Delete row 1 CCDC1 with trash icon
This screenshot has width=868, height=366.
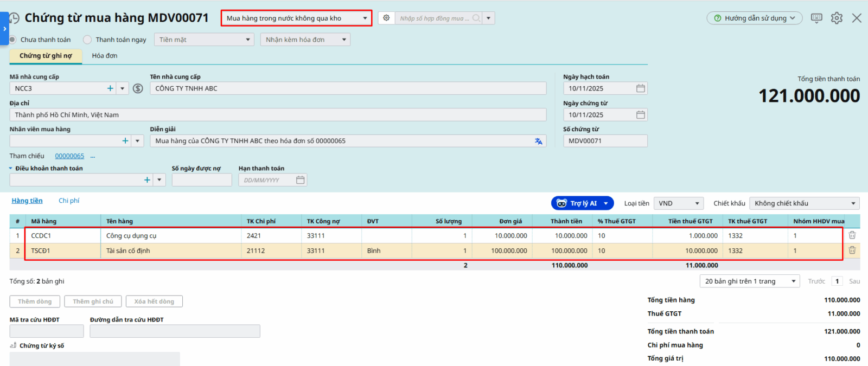[x=852, y=235]
